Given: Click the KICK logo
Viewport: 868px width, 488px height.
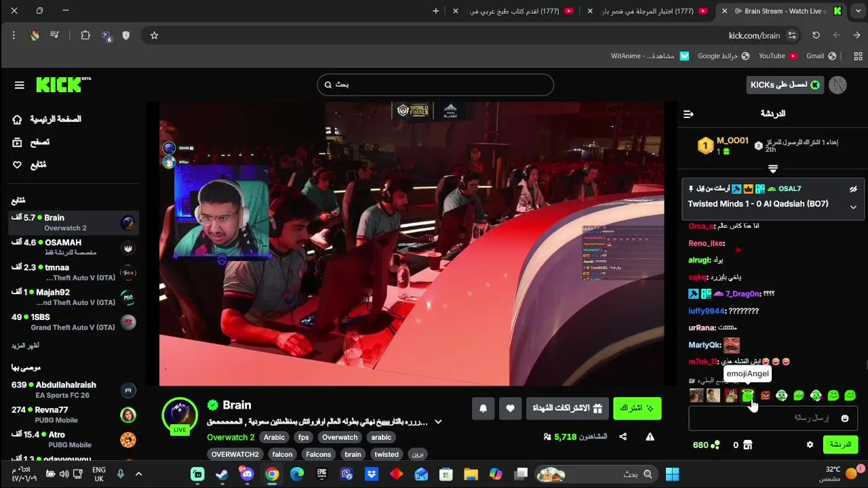Looking at the screenshot, I should [x=63, y=84].
